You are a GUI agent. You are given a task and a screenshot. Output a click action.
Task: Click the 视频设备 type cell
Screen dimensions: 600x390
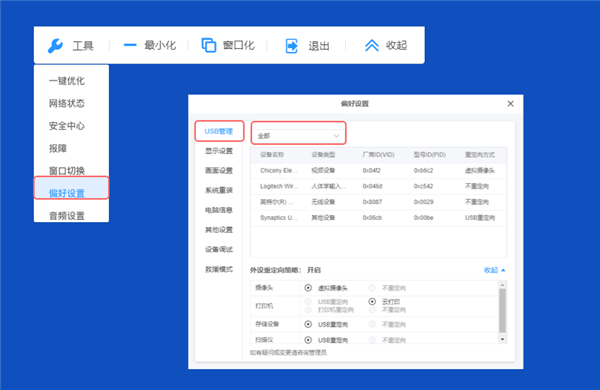[323, 170]
